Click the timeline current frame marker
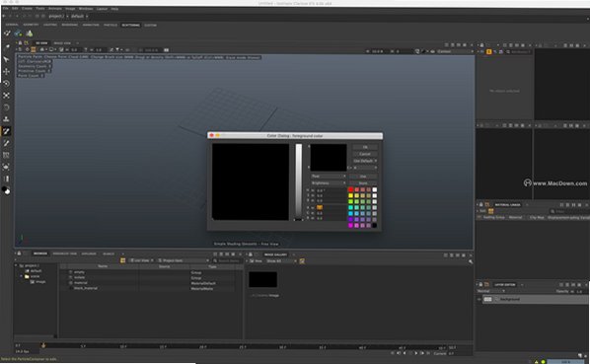This screenshot has height=364, width=590. tap(43, 345)
